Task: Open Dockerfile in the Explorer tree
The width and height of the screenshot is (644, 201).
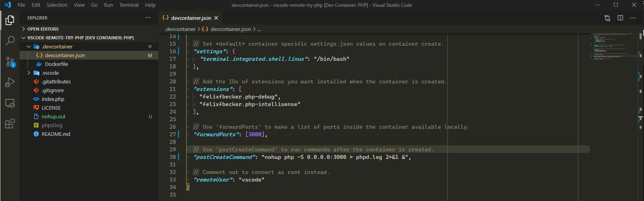Action: pyautogui.click(x=89, y=64)
